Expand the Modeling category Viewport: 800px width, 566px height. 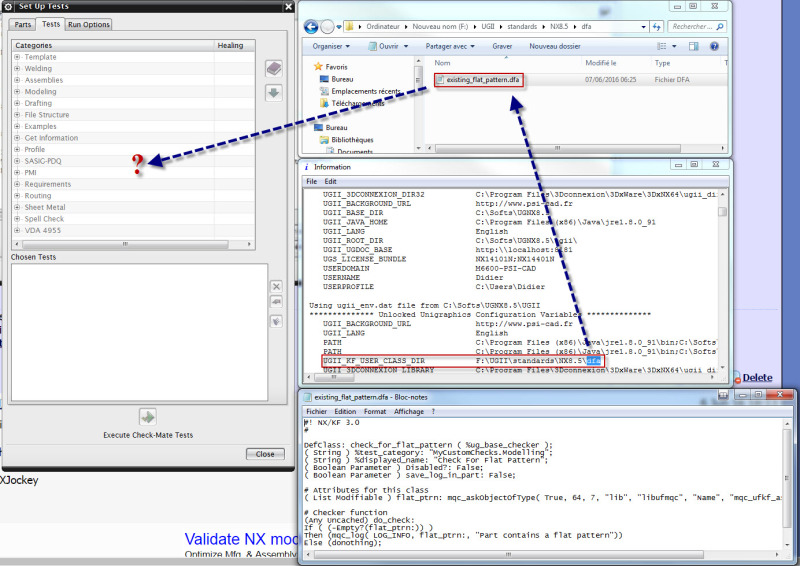(x=17, y=91)
